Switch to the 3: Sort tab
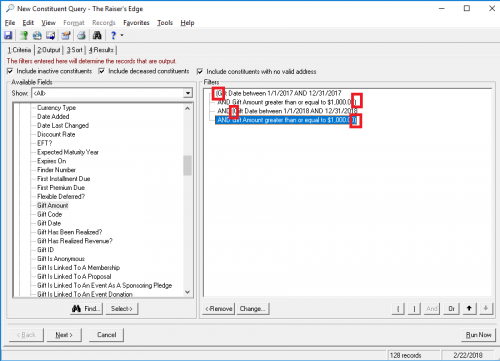The height and width of the screenshot is (361, 500). [74, 50]
